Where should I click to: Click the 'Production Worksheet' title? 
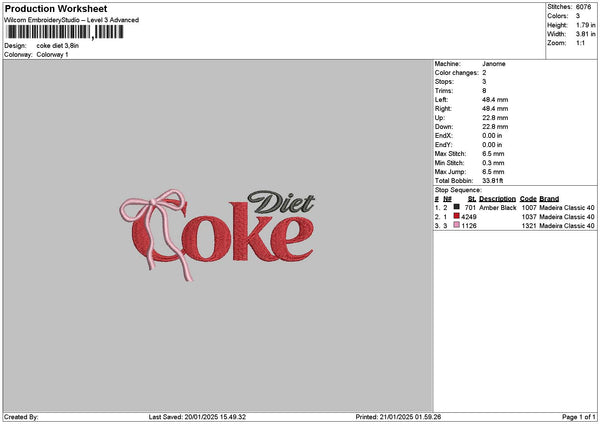click(56, 8)
